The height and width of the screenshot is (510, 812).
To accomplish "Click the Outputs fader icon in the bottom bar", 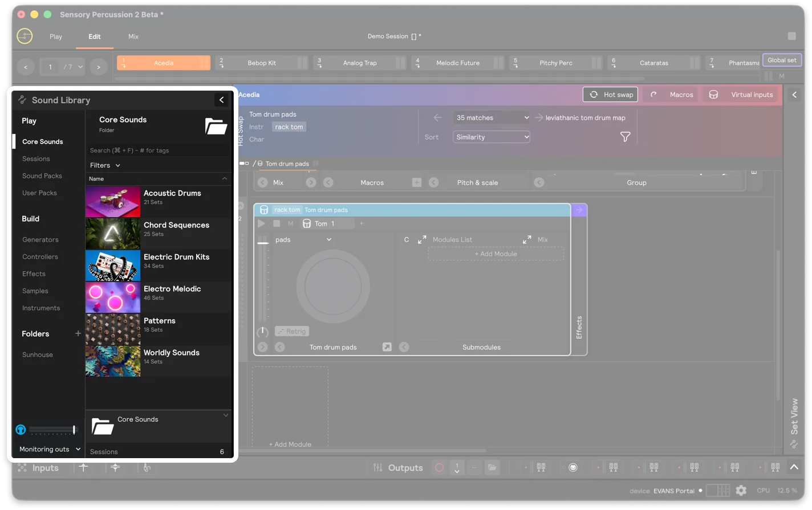I will tap(377, 467).
